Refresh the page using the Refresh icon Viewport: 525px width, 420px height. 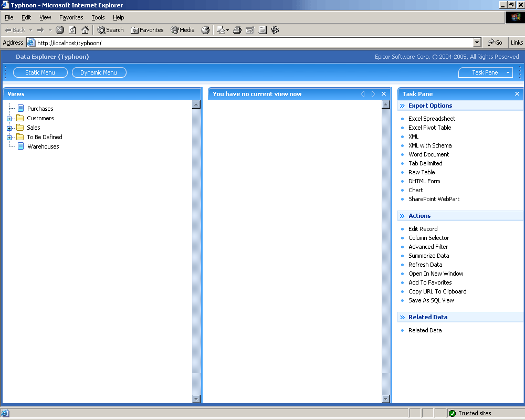(72, 30)
